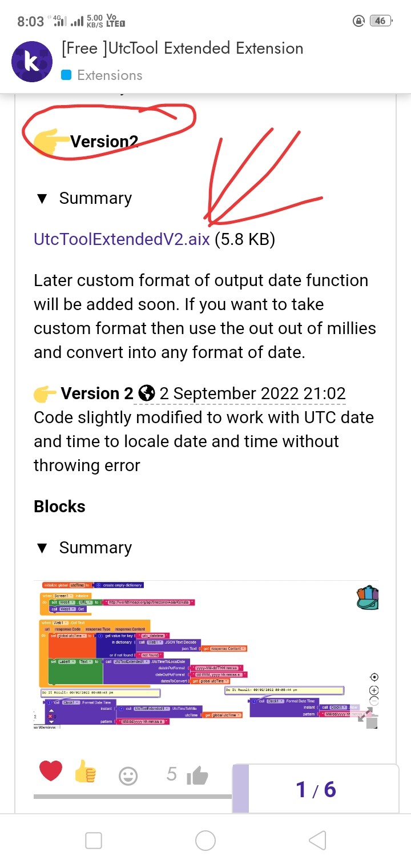Image resolution: width=411 pixels, height=868 pixels.
Task: Collapse the Summary under Version2
Action: (41, 199)
